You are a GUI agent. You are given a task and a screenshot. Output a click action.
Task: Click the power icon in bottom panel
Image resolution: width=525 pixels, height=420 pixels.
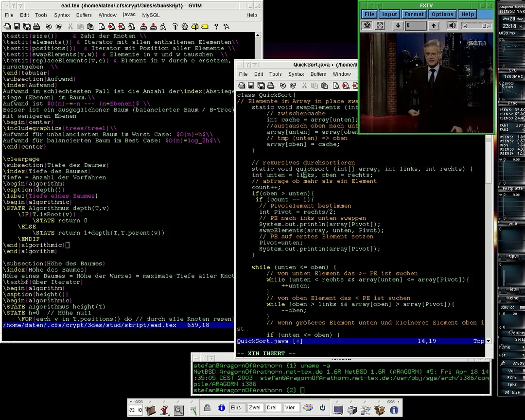322,408
